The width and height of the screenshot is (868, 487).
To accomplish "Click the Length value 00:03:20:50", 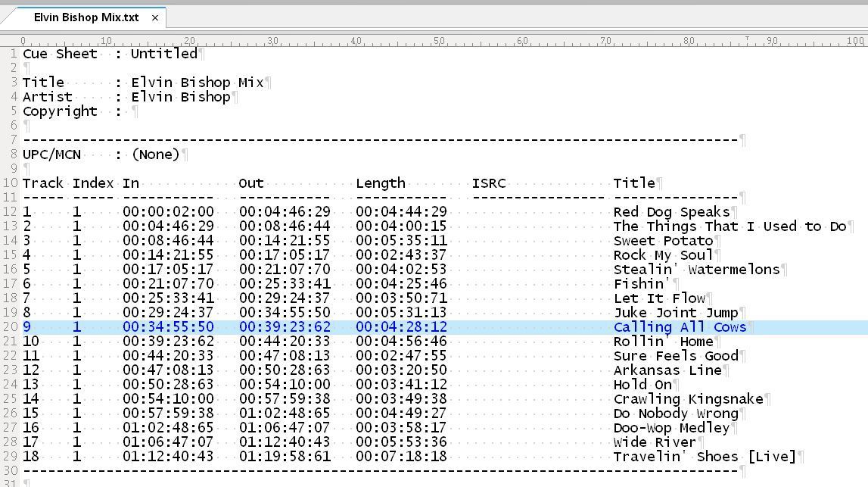I will click(401, 370).
